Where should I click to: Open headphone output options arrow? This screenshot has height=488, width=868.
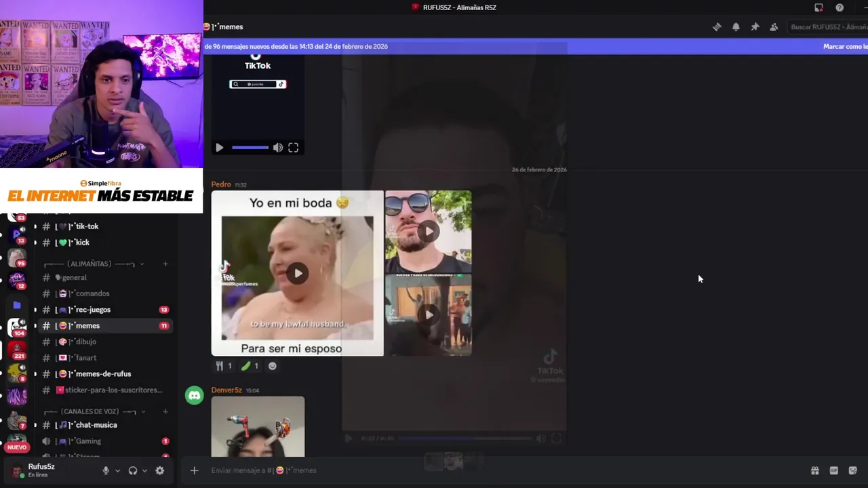(144, 470)
